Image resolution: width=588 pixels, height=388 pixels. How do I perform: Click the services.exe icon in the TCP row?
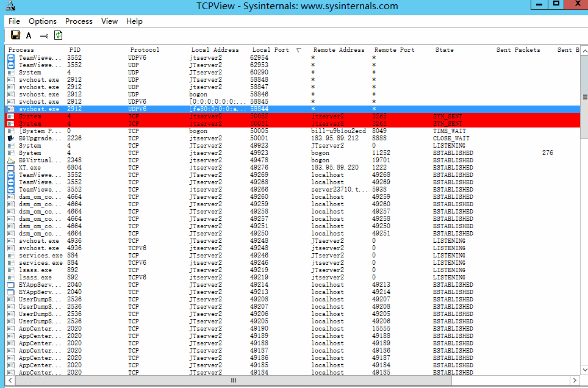11,255
